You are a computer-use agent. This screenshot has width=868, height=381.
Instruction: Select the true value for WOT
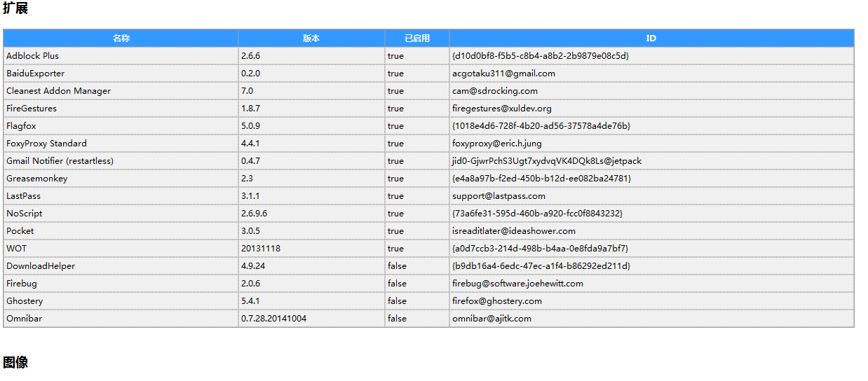[x=417, y=249]
